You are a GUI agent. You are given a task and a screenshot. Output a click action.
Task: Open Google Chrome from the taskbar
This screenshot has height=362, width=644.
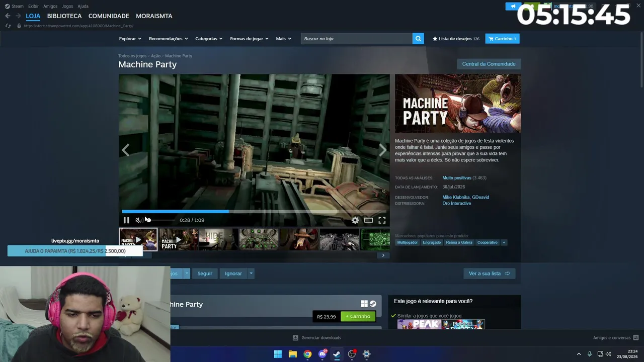click(307, 354)
